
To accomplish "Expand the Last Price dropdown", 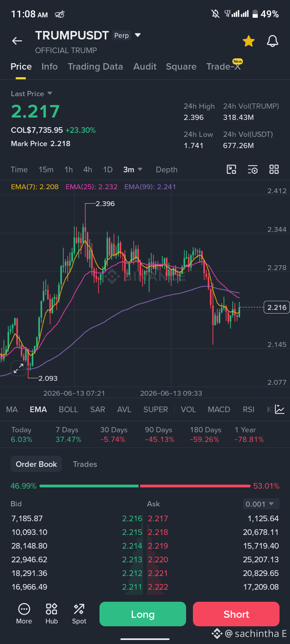I will coord(50,93).
